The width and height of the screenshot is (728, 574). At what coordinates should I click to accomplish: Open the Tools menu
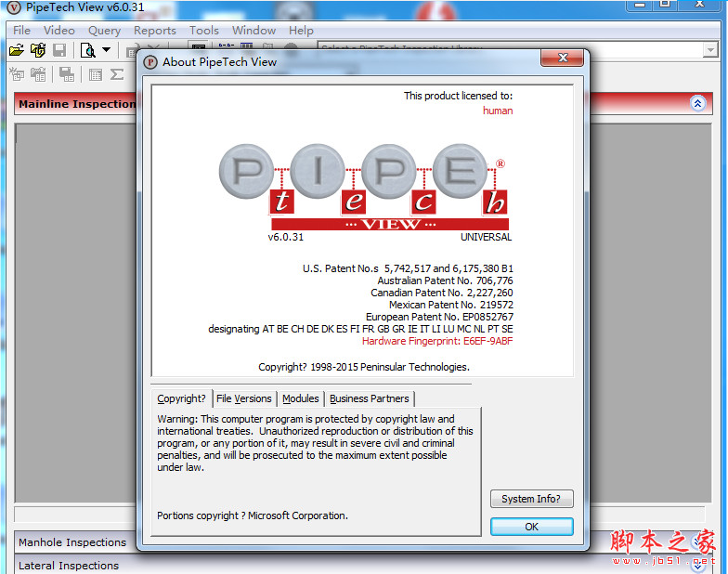[204, 31]
